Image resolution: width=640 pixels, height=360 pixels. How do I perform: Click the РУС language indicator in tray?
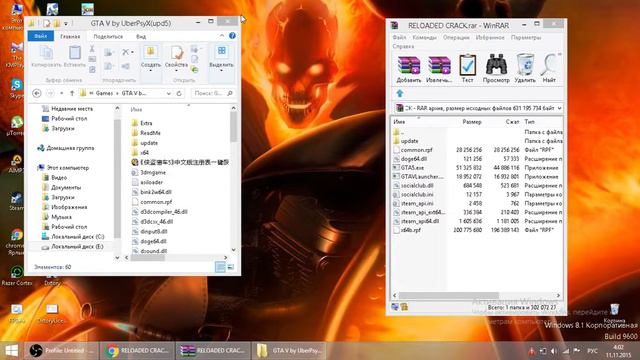592,351
